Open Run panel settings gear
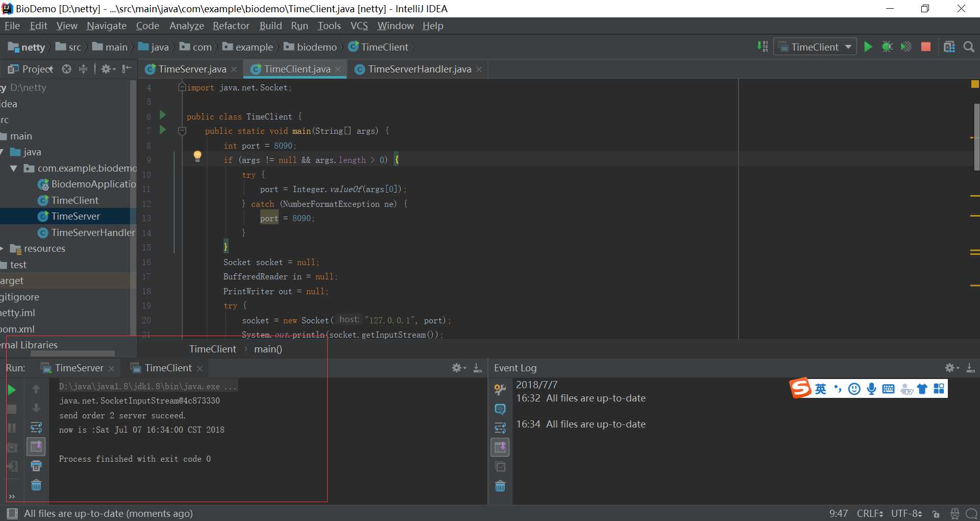The image size is (980, 521). coord(458,368)
